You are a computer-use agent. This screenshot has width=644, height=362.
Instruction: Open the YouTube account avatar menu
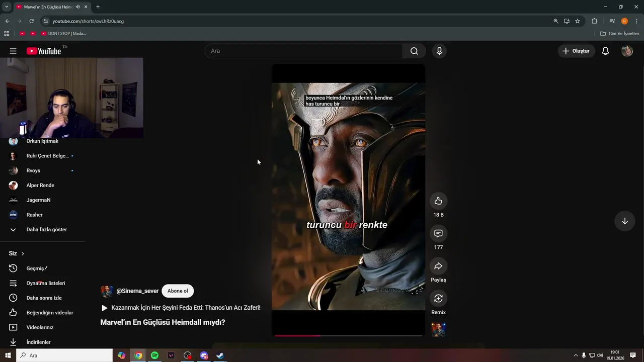click(627, 51)
